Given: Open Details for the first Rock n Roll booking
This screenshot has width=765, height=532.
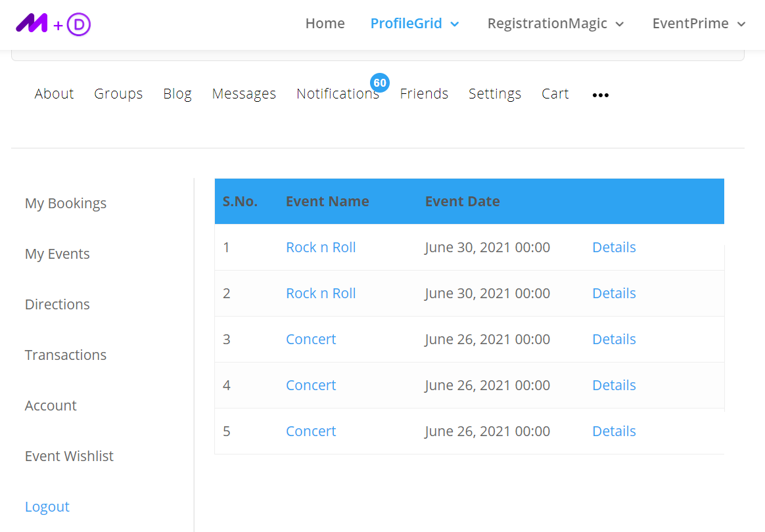Looking at the screenshot, I should coord(614,247).
